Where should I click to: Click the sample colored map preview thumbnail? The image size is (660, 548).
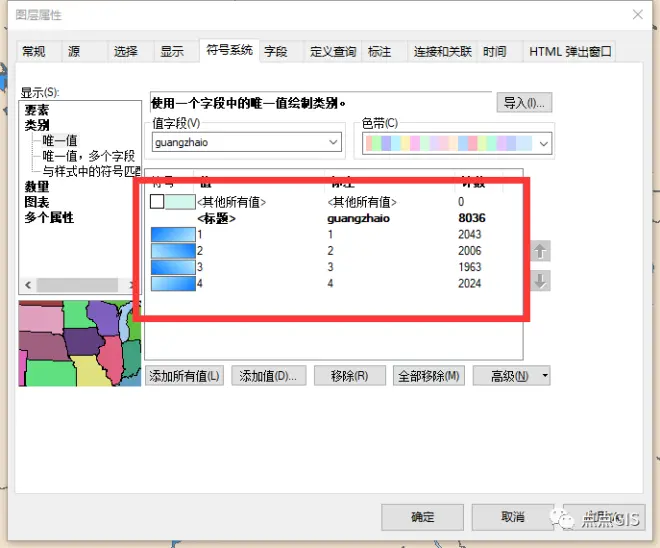[x=80, y=343]
